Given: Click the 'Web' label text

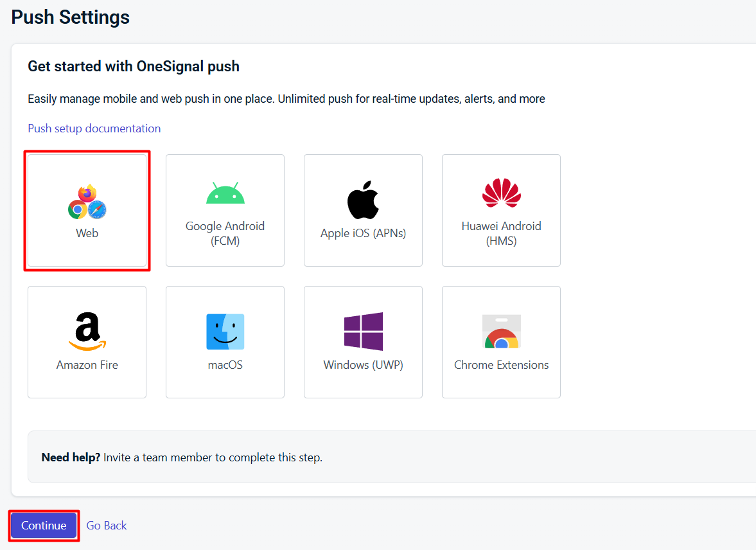Looking at the screenshot, I should (x=87, y=233).
